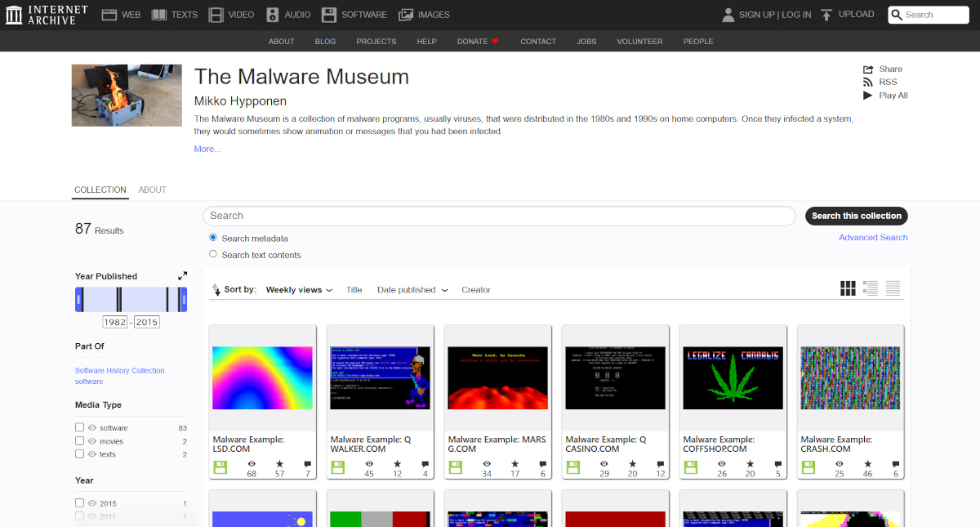This screenshot has height=527, width=980.
Task: Open the BLOG menu item
Action: pyautogui.click(x=325, y=42)
